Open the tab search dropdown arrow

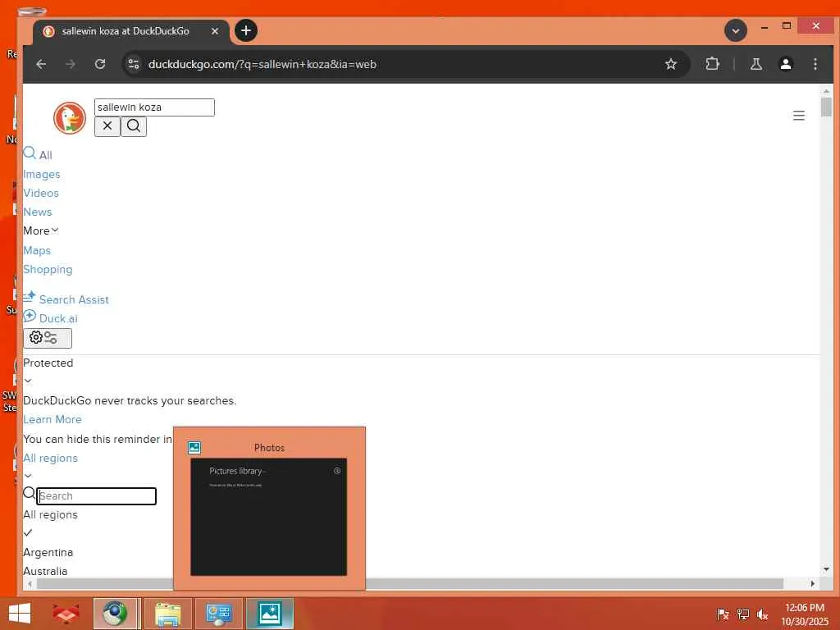(736, 30)
